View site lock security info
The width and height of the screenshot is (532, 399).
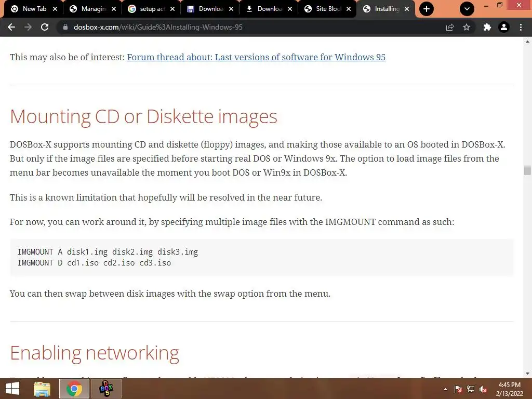pos(65,27)
